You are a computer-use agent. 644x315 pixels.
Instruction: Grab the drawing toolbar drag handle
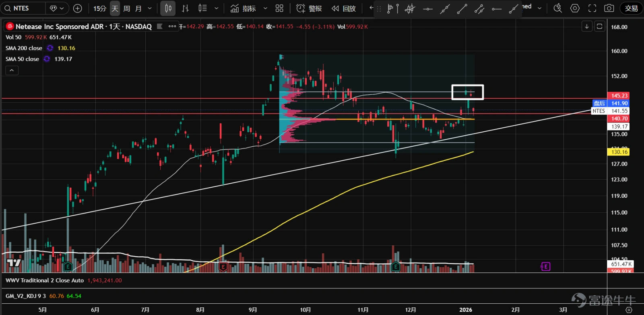tap(379, 8)
